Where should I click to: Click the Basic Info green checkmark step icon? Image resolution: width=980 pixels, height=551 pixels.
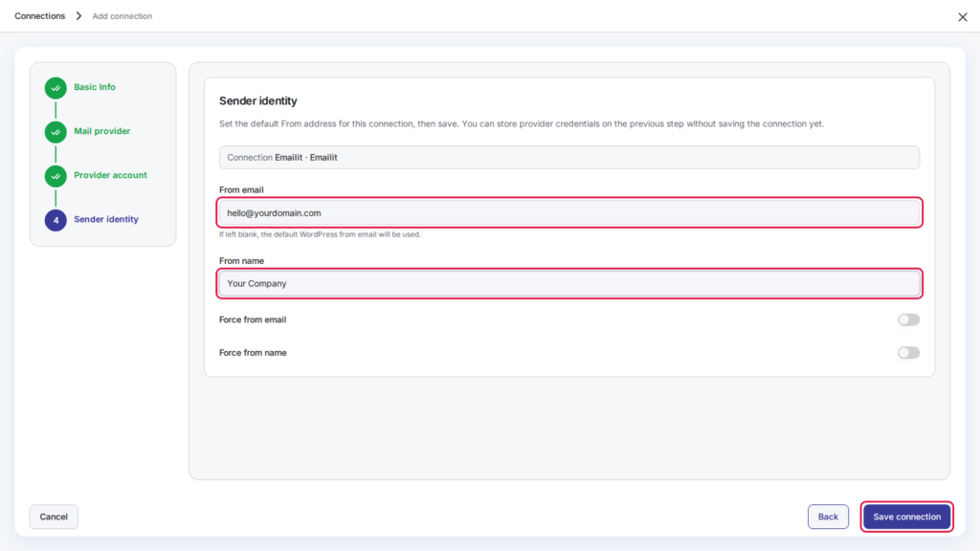[x=56, y=88]
